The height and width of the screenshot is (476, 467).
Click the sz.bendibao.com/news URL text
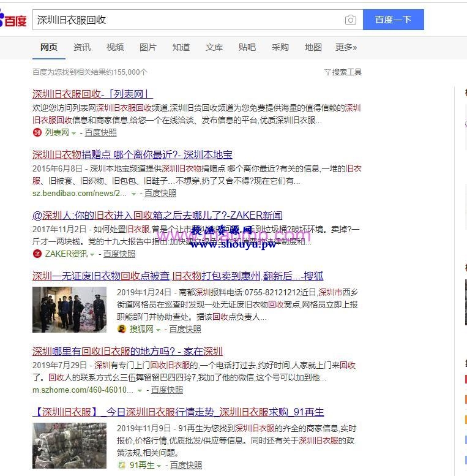click(x=80, y=194)
